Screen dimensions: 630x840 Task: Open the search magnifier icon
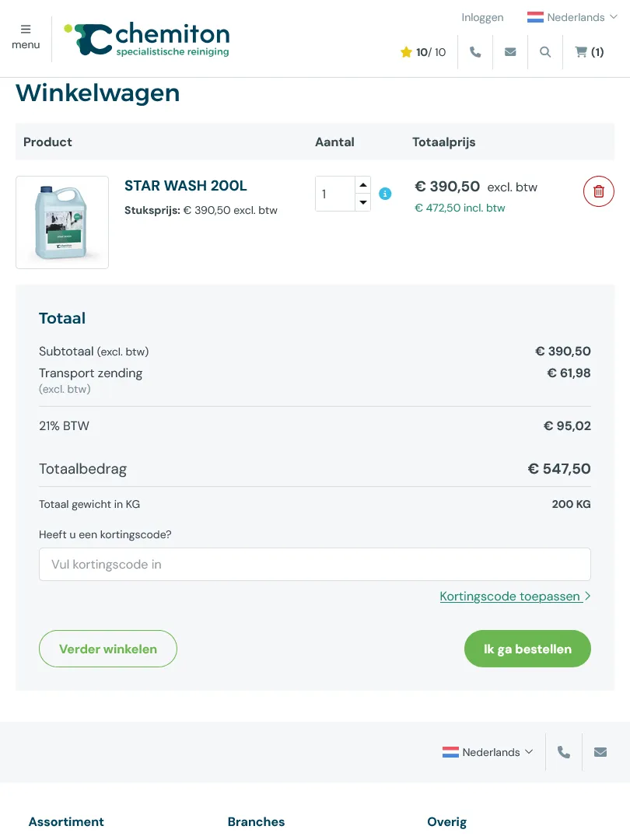click(545, 52)
